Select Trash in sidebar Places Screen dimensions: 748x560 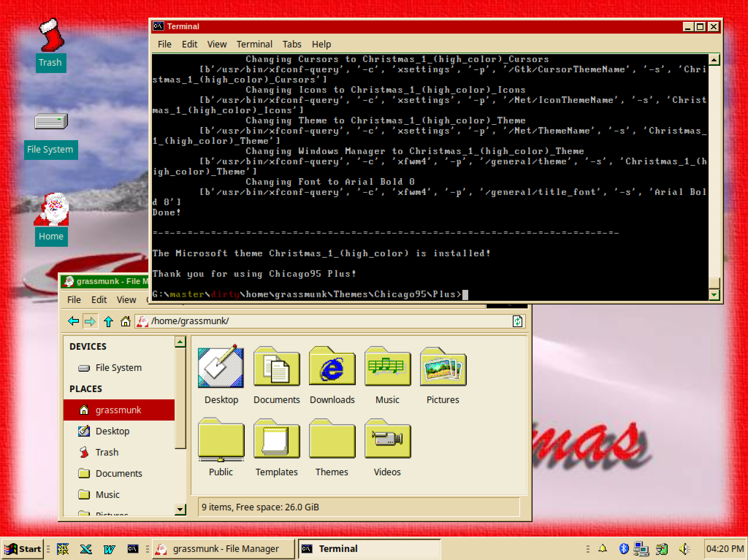[x=119, y=452]
